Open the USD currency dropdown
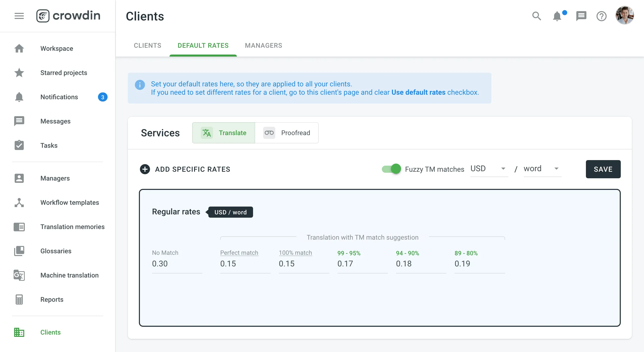 [x=488, y=169]
